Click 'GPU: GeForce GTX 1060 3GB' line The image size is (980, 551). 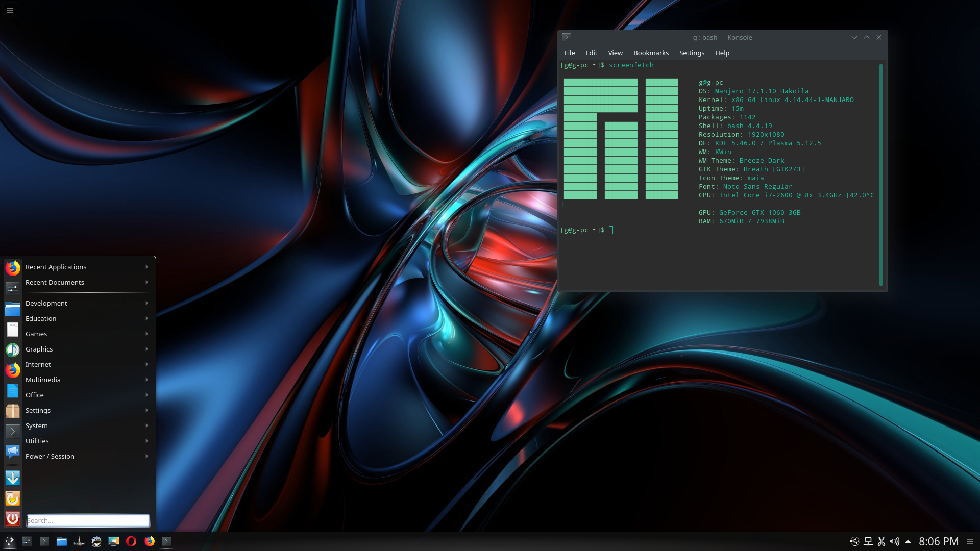[x=749, y=213]
